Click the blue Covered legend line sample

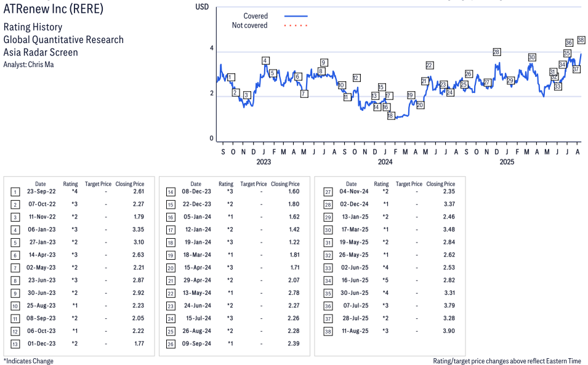click(296, 16)
